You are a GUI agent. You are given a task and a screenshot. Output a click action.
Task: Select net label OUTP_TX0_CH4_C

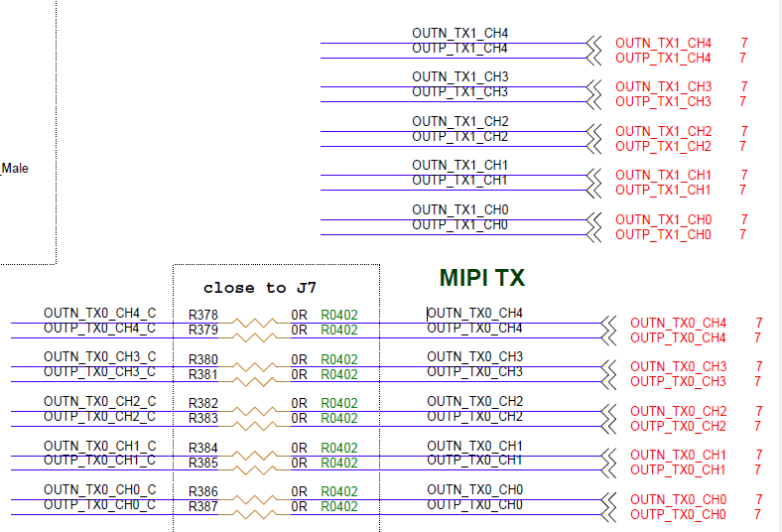(x=100, y=329)
